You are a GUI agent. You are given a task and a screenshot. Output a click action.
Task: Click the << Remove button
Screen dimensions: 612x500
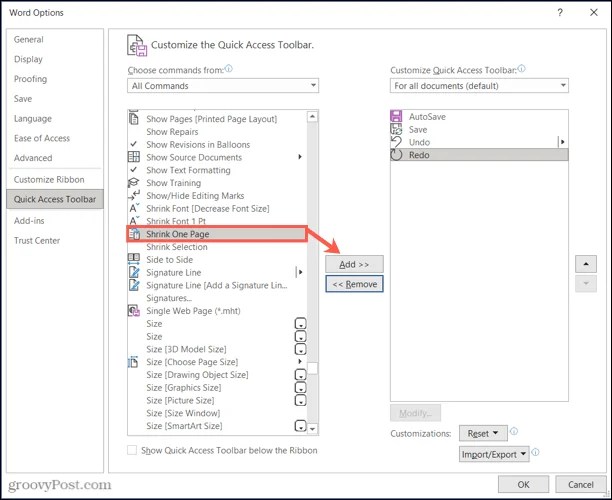pos(354,284)
